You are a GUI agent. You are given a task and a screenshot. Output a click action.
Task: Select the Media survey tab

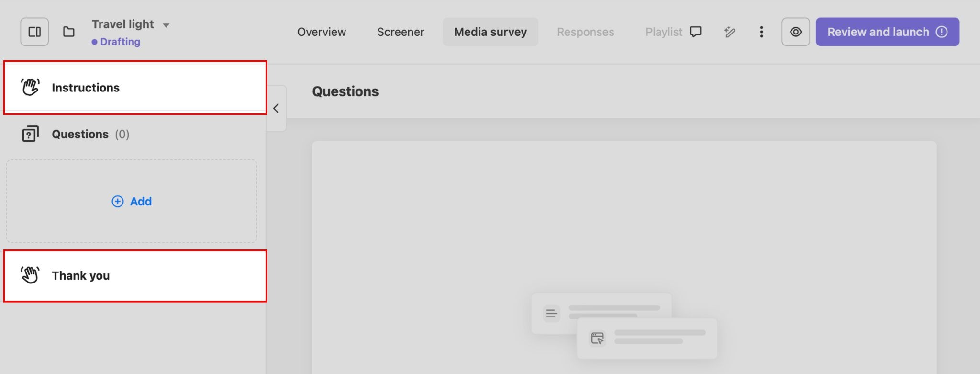490,32
